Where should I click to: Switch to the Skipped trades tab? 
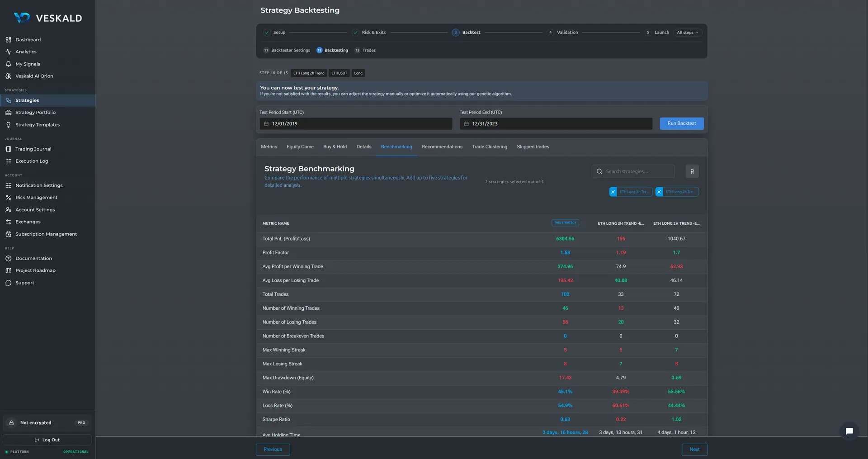point(533,147)
